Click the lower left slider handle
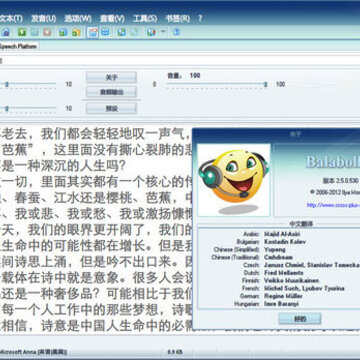The height and width of the screenshot is (360, 360). point(7,109)
